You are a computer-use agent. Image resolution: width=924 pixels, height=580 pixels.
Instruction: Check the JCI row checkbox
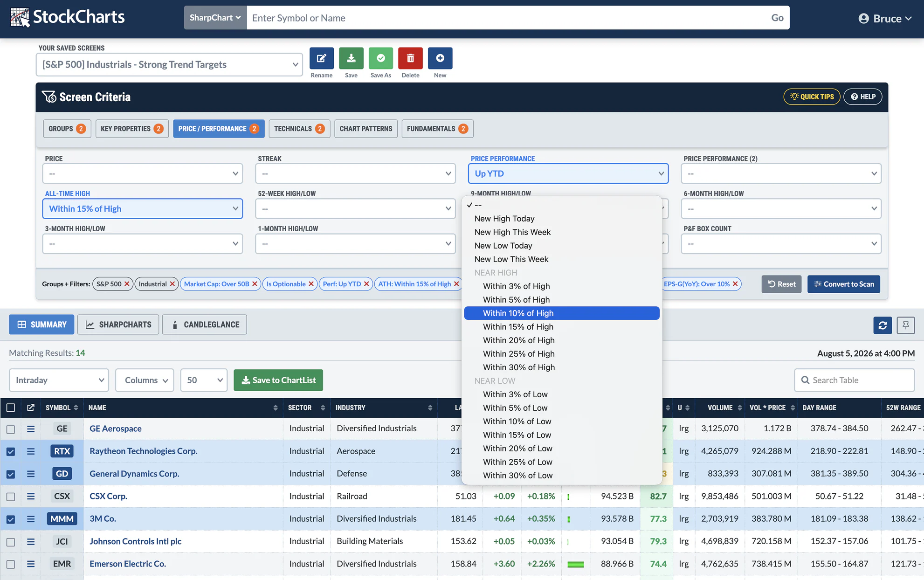pos(11,542)
